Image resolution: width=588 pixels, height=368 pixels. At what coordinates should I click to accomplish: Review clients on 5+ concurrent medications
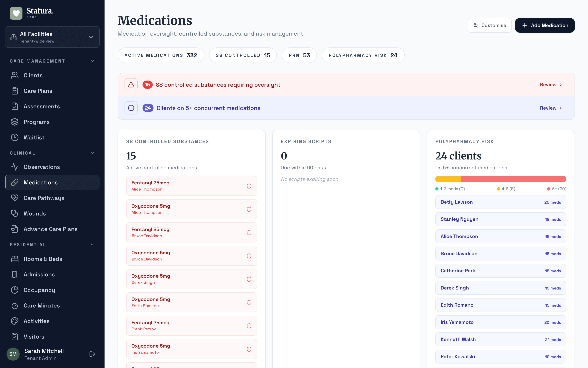coord(551,108)
